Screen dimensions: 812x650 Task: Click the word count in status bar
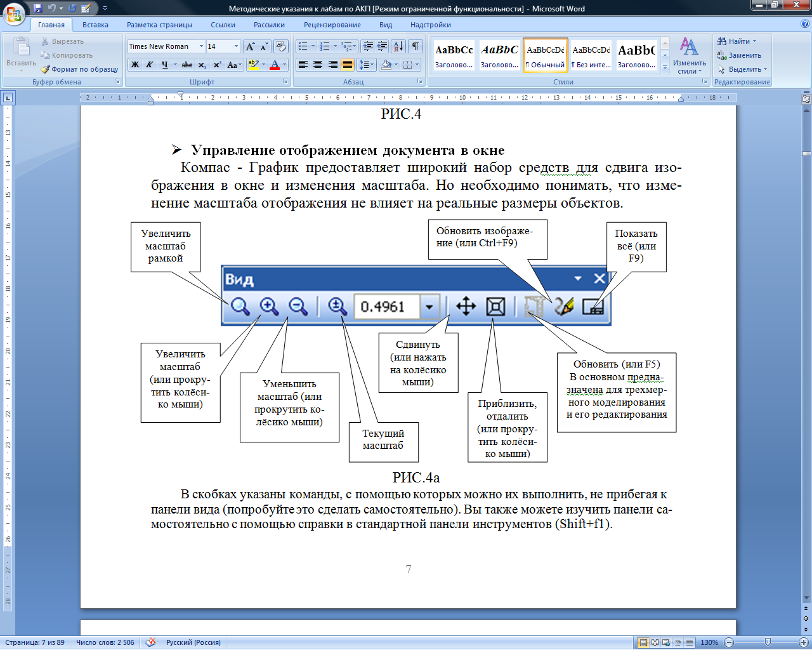(x=105, y=642)
